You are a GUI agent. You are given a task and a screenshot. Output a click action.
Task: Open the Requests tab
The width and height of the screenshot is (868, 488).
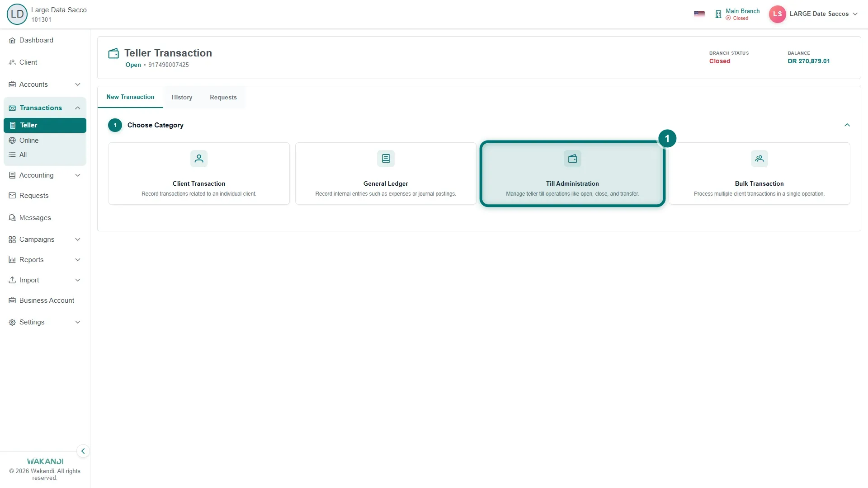[x=223, y=98]
